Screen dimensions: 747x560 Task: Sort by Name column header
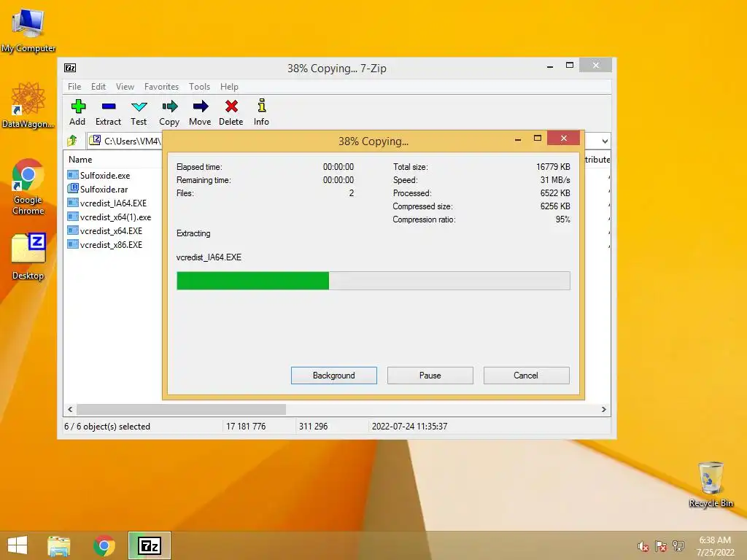point(80,160)
